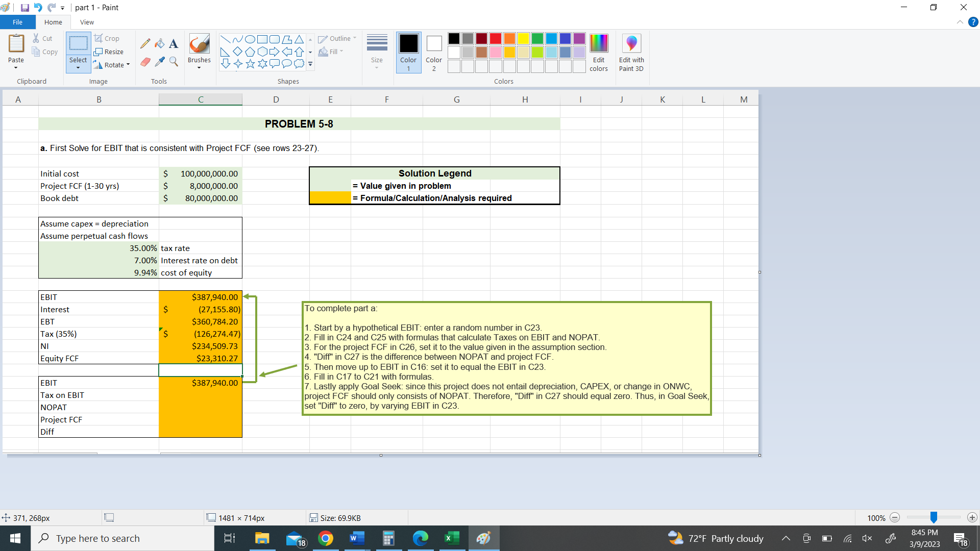Open the File menu

(17, 22)
